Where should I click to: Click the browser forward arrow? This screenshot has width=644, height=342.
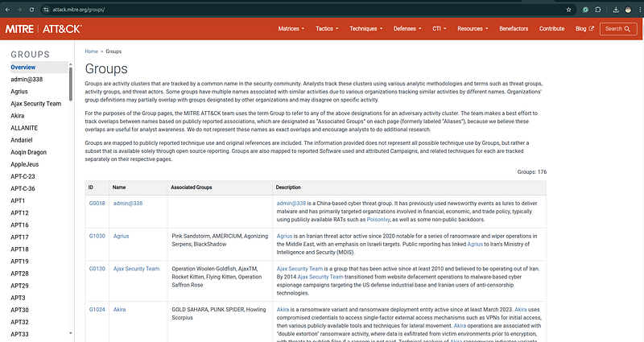(19, 10)
